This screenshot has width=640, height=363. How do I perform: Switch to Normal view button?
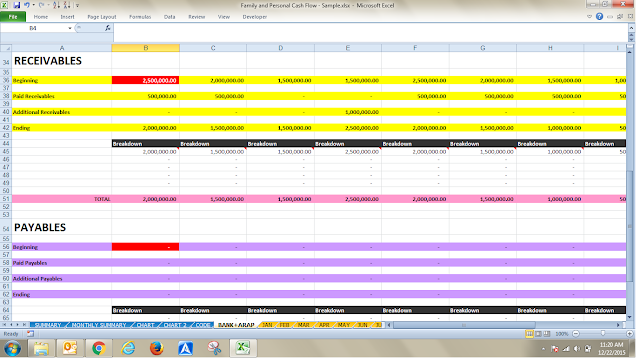click(x=529, y=334)
